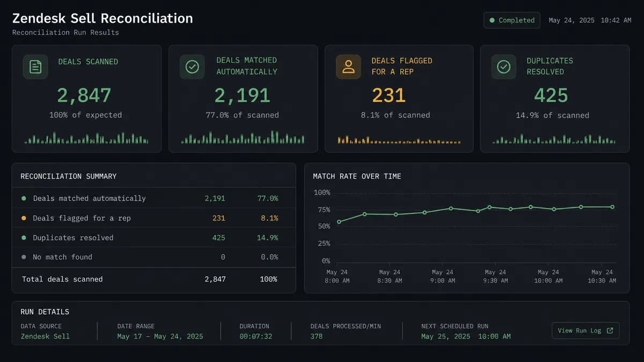Click the Deals Scanned document icon

tap(35, 67)
